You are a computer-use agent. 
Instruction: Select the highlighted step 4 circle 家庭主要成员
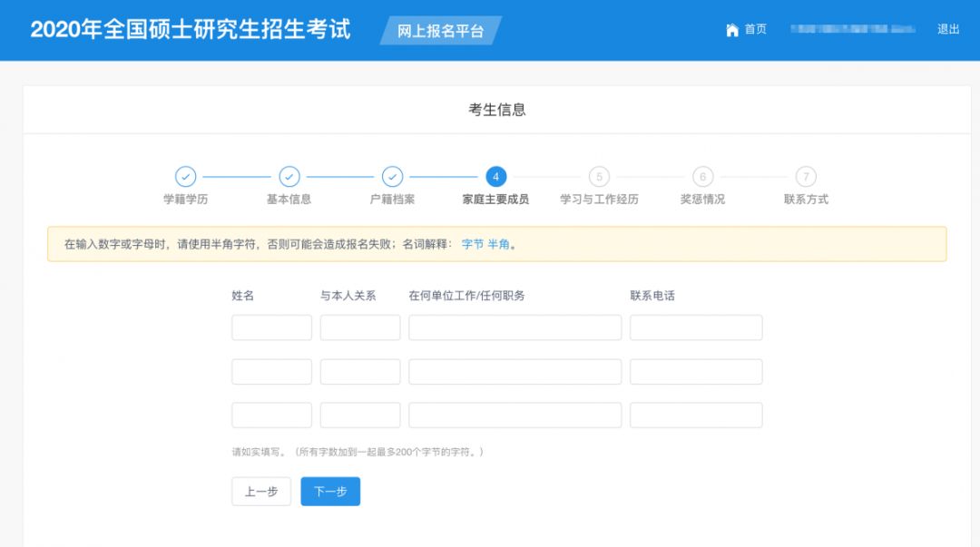click(495, 177)
